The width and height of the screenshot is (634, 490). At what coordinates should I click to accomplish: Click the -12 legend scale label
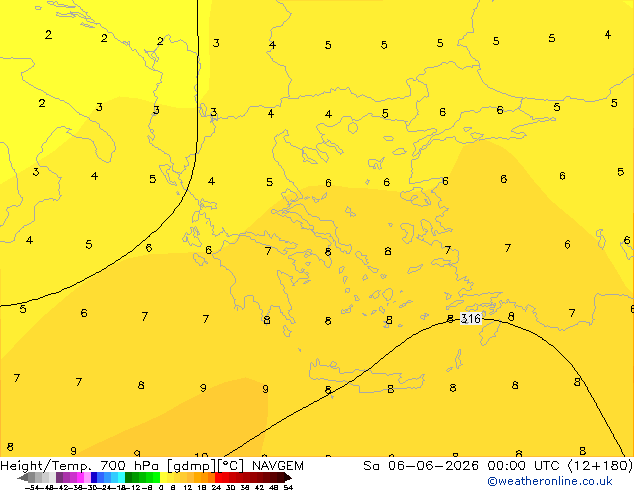coord(133,487)
